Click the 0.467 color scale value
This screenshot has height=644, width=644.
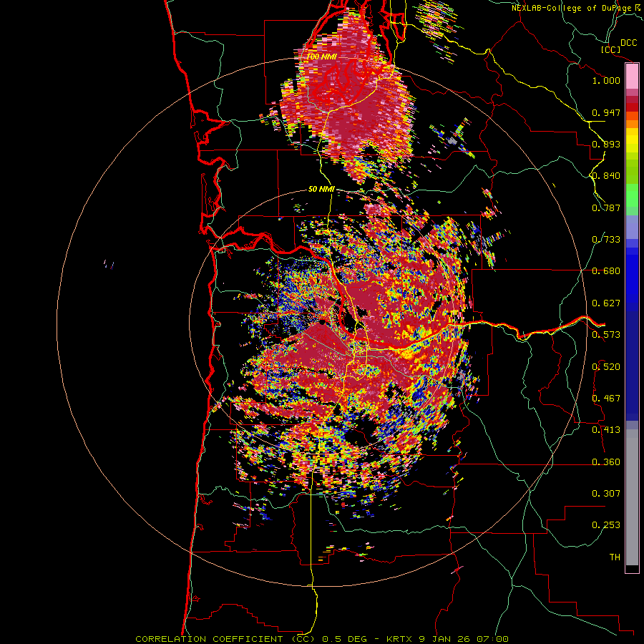(x=606, y=399)
